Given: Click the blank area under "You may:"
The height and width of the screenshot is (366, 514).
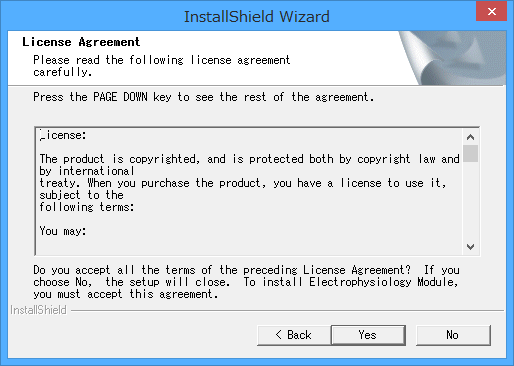Looking at the screenshot, I should point(250,246).
